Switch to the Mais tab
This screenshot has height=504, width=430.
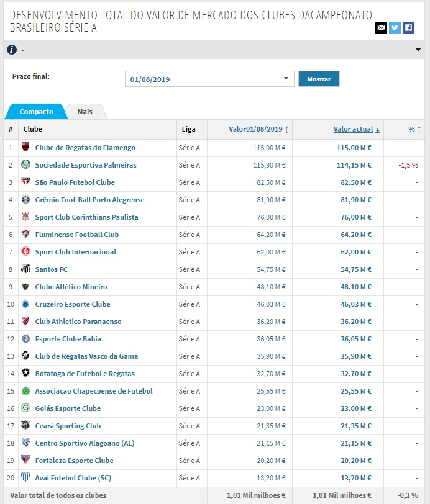point(85,112)
